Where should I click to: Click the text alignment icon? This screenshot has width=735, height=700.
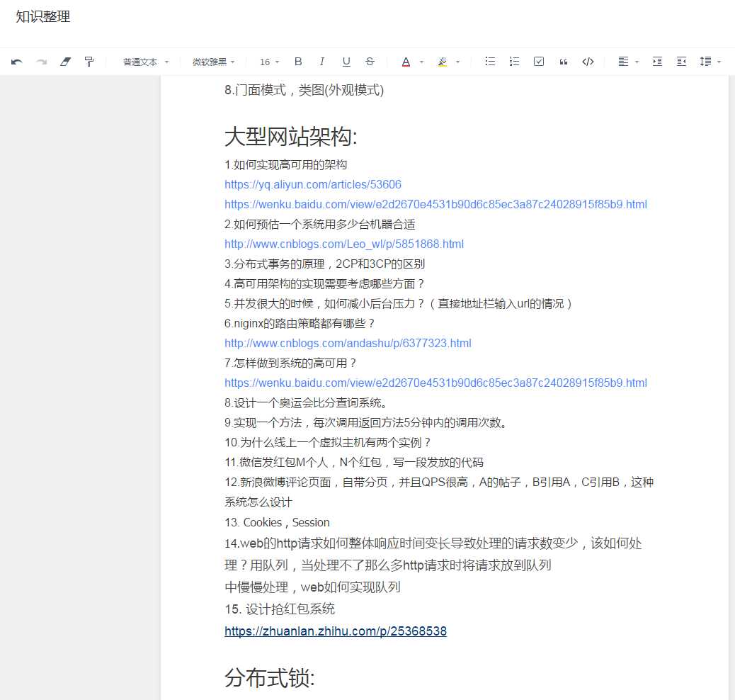(623, 62)
